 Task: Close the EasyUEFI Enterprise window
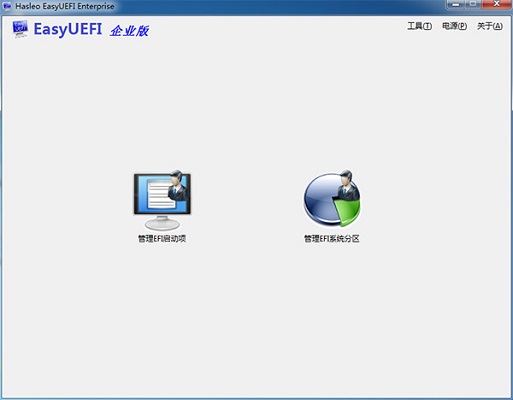pyautogui.click(x=497, y=4)
